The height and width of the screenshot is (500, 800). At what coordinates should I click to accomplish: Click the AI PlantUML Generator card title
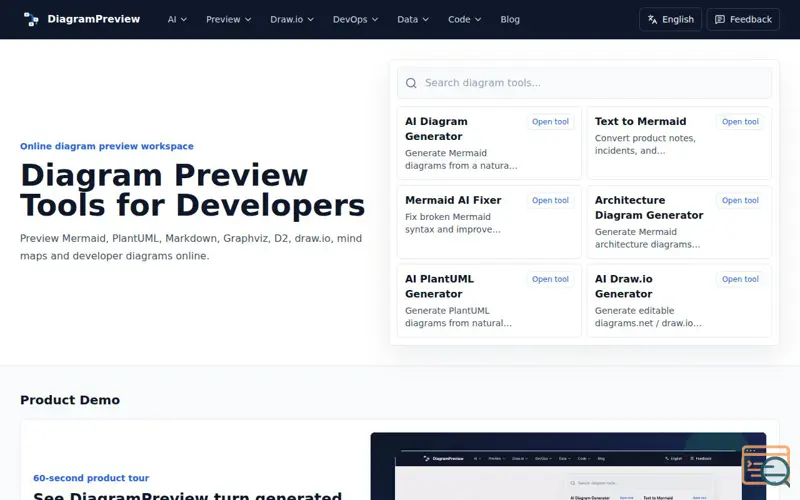[x=439, y=286]
